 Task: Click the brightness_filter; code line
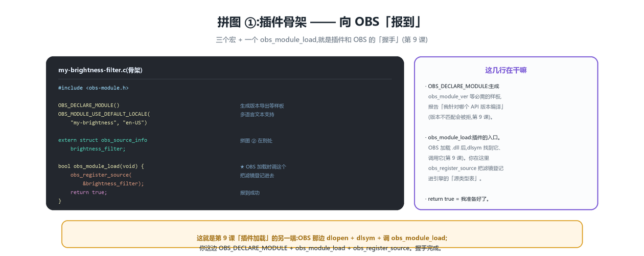click(x=98, y=149)
